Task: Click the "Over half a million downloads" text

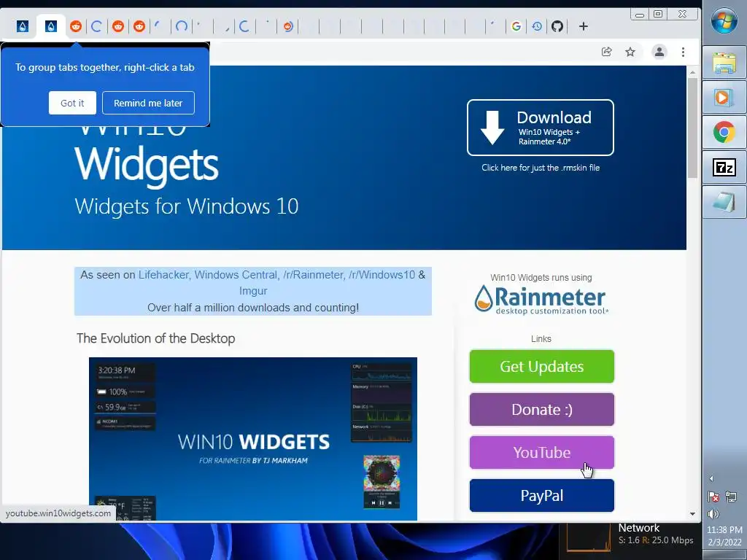Action: (253, 308)
